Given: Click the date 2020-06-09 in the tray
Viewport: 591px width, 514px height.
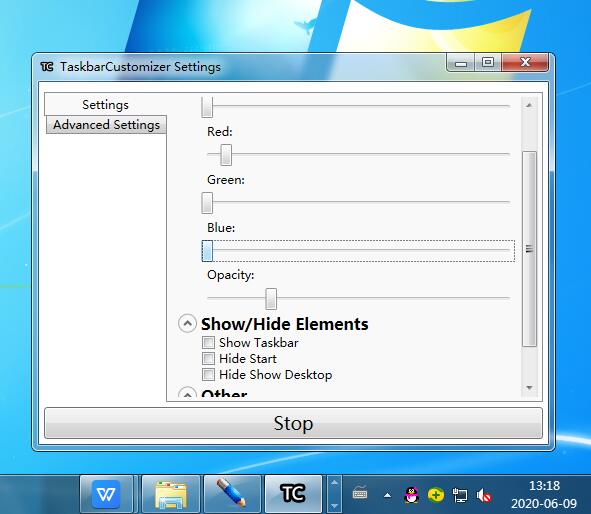Looking at the screenshot, I should [x=544, y=503].
